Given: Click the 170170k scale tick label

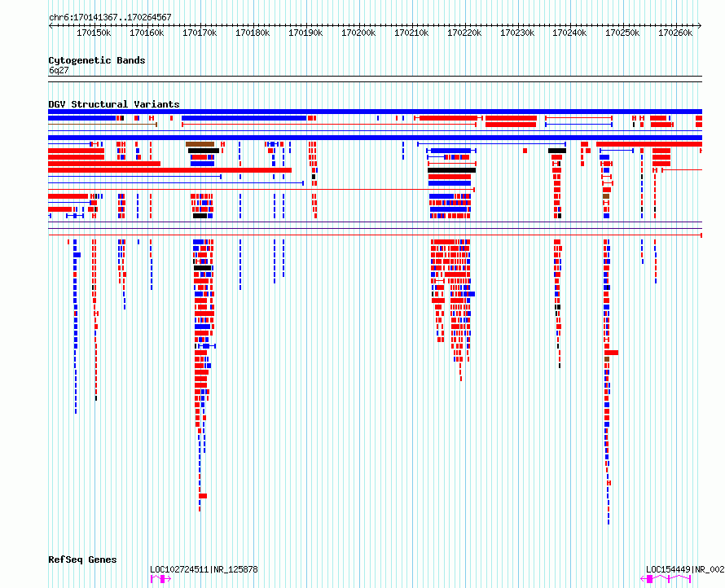Looking at the screenshot, I should [x=200, y=33].
